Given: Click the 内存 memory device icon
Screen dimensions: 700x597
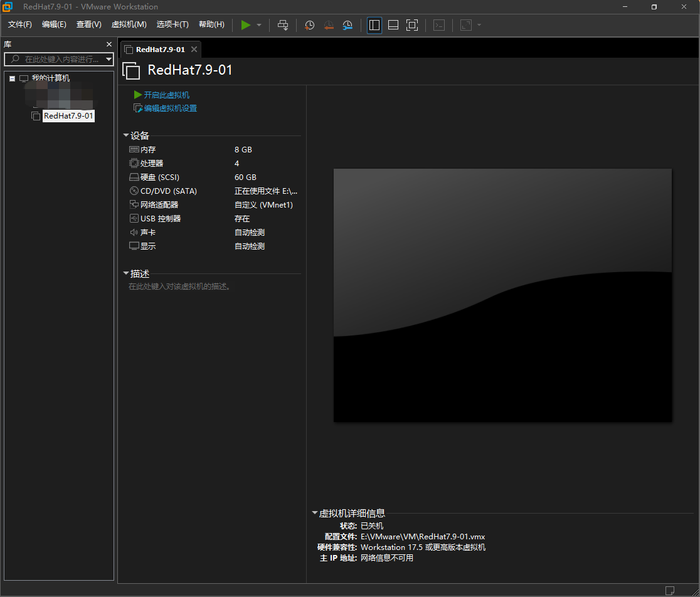Looking at the screenshot, I should coord(134,149).
